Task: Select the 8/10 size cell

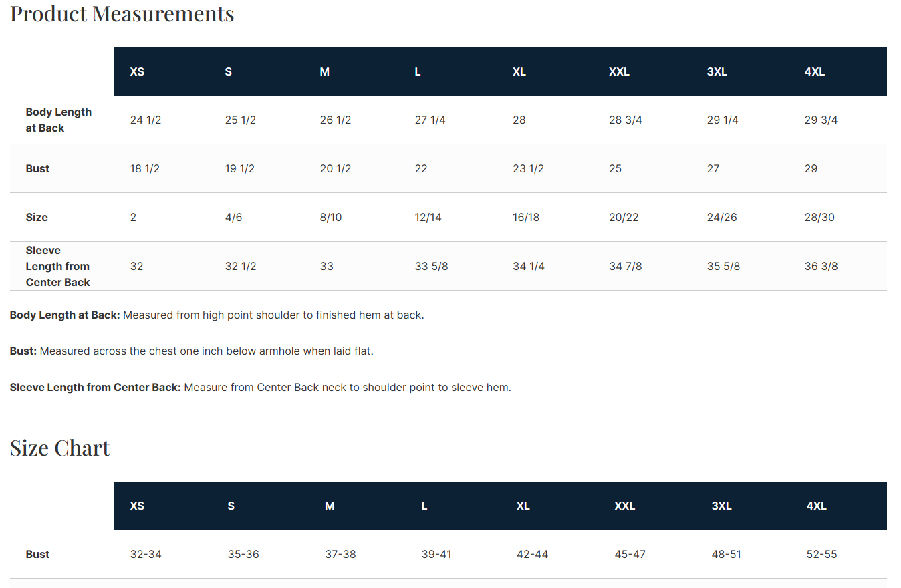Action: point(331,217)
